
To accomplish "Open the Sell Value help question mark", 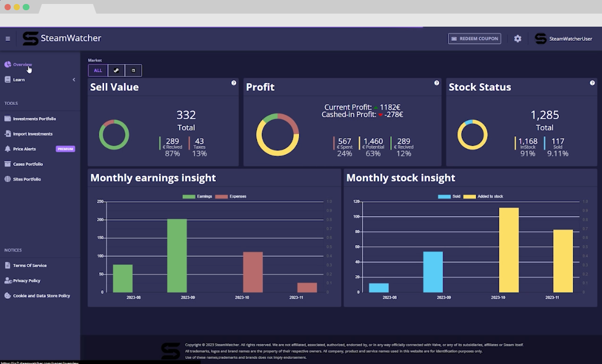I will 234,83.
